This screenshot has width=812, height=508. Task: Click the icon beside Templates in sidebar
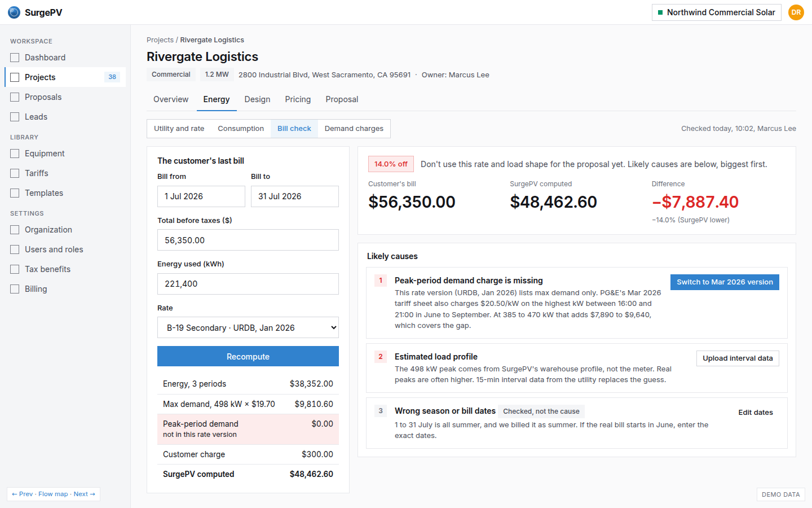pyautogui.click(x=15, y=193)
